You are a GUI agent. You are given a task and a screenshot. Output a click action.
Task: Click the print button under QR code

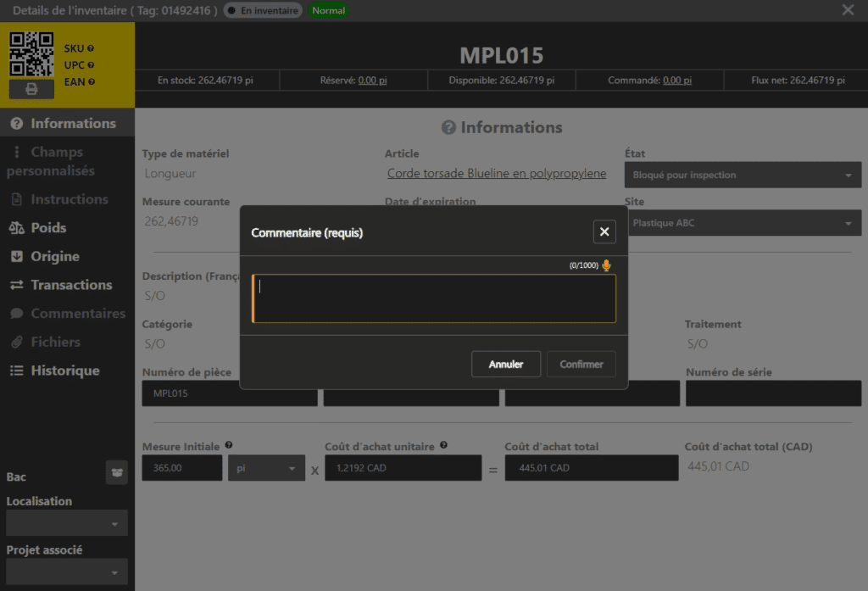coord(31,89)
